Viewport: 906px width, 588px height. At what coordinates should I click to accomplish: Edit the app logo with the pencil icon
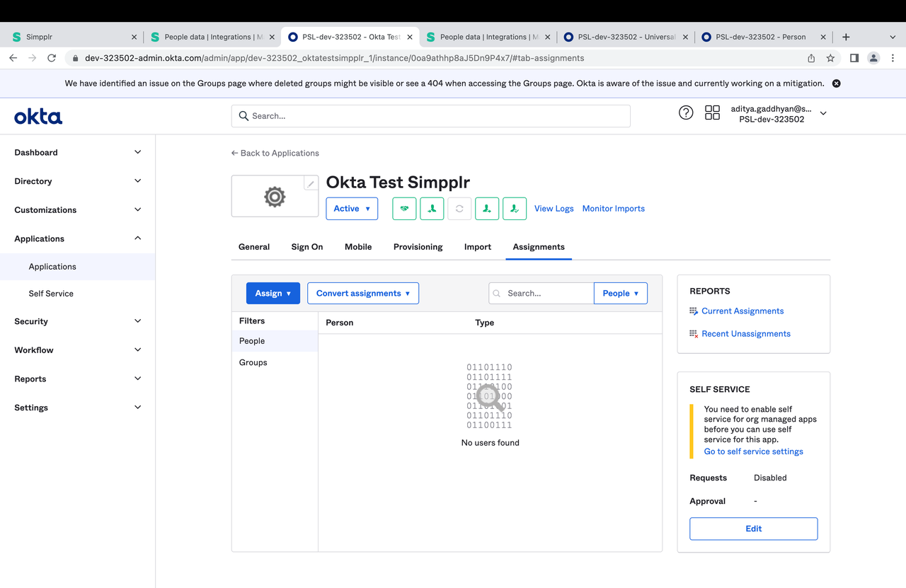pos(310,184)
